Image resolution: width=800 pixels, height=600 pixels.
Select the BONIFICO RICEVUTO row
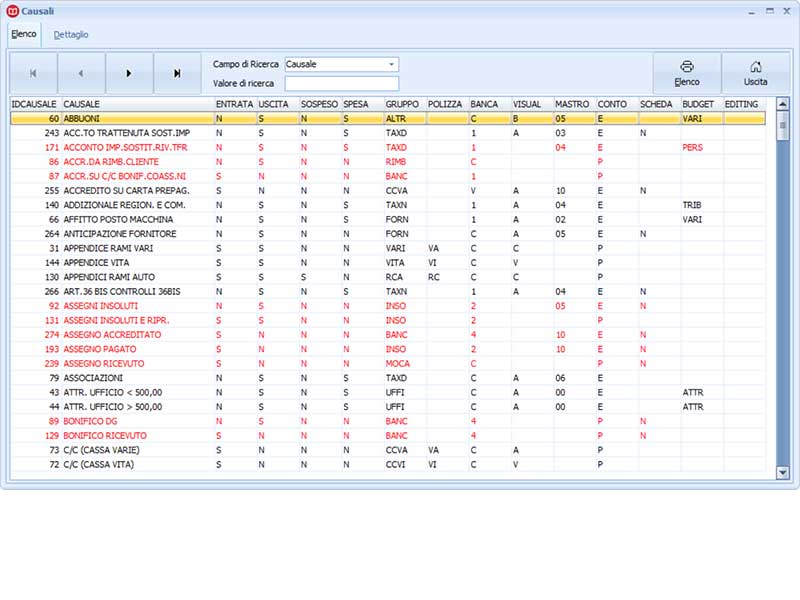point(388,436)
